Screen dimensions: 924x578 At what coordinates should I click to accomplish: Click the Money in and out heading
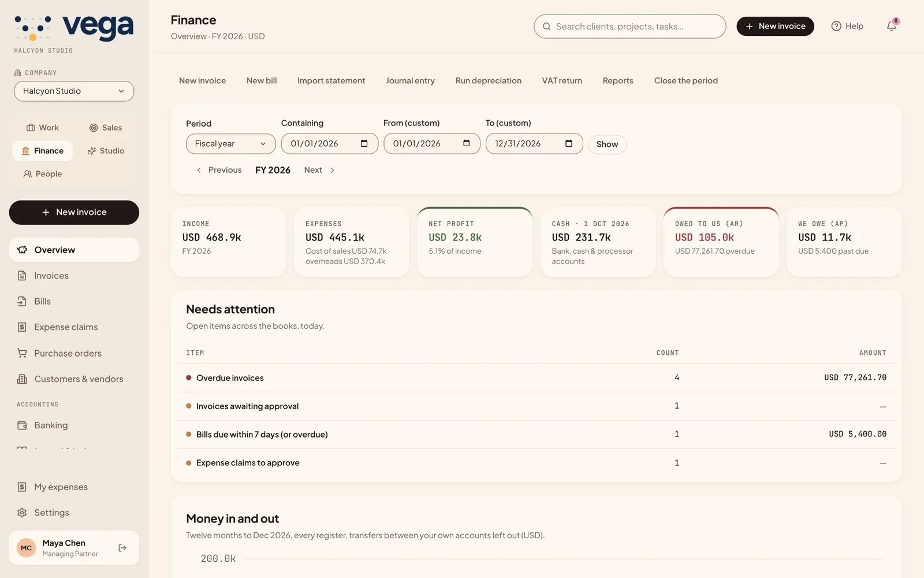(232, 519)
